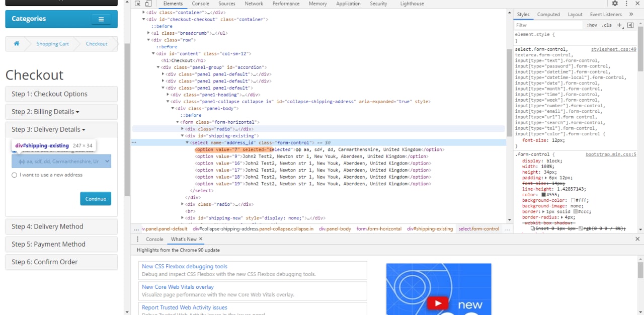Click the ellipsis beside the selected select node
The height and width of the screenshot is (315, 644).
(x=134, y=142)
